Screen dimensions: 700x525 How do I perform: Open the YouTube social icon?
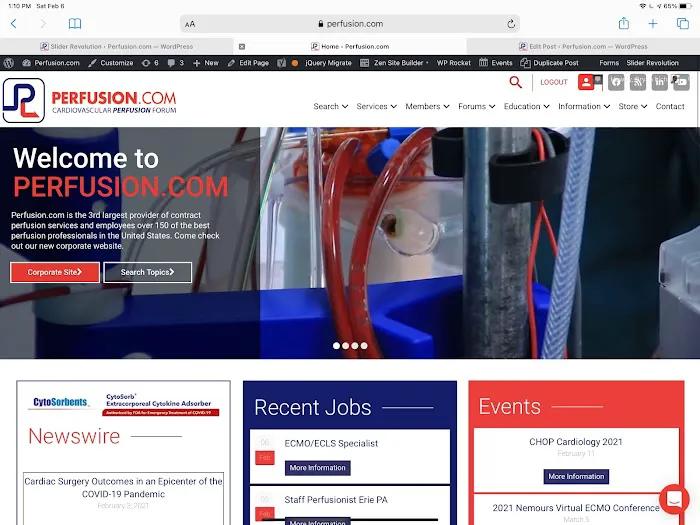tap(681, 82)
